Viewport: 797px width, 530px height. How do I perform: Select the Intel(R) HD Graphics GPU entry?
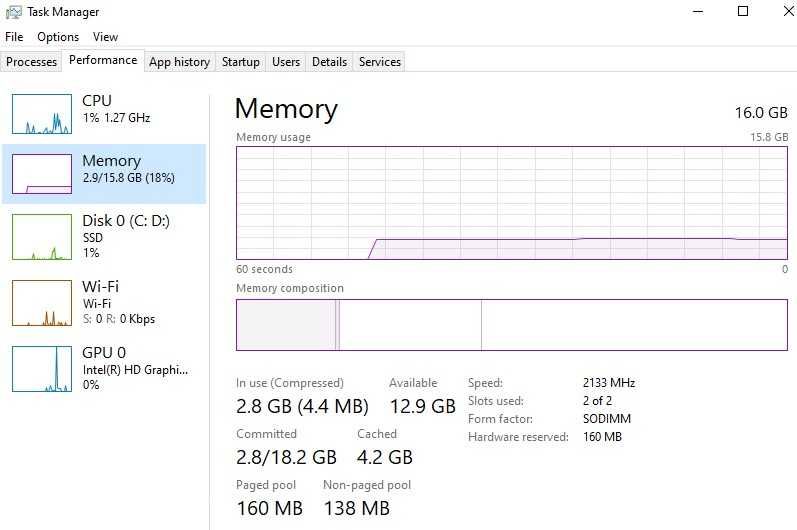pyautogui.click(x=135, y=369)
